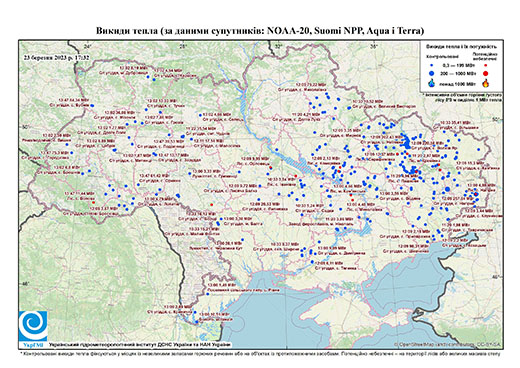This screenshot has width=520, height=368.
Task: Click the 'понад 1000 МВт' legend label
Action: (459, 83)
